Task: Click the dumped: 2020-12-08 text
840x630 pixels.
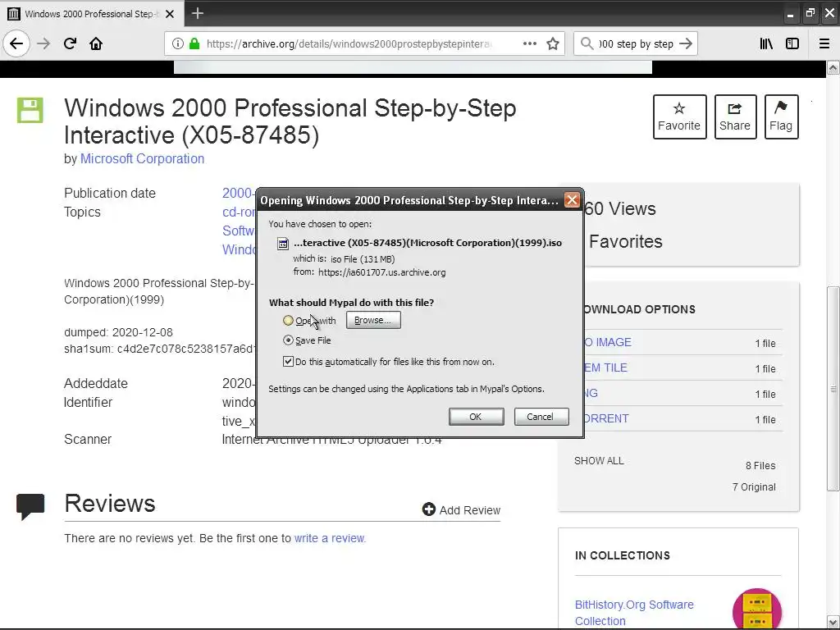Action: pos(118,332)
